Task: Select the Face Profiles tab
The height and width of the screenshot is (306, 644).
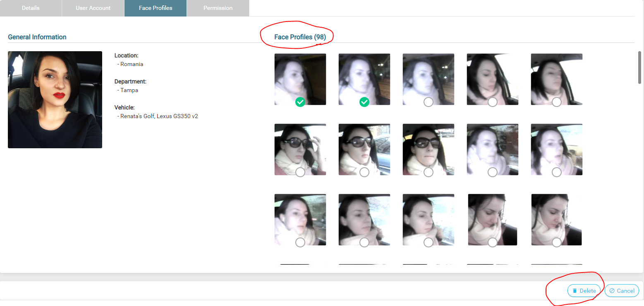Action: (156, 8)
